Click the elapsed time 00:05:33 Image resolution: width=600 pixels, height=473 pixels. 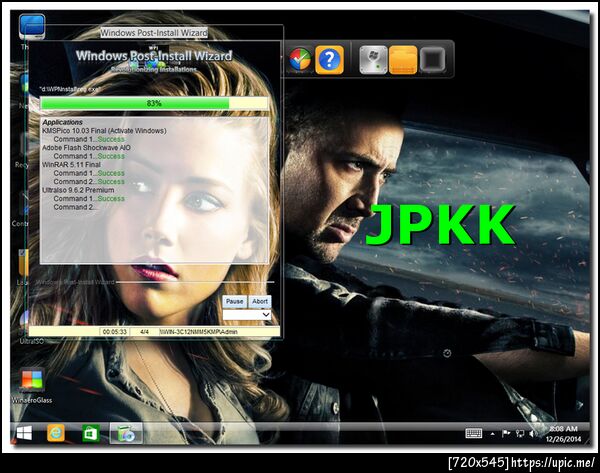[115, 332]
